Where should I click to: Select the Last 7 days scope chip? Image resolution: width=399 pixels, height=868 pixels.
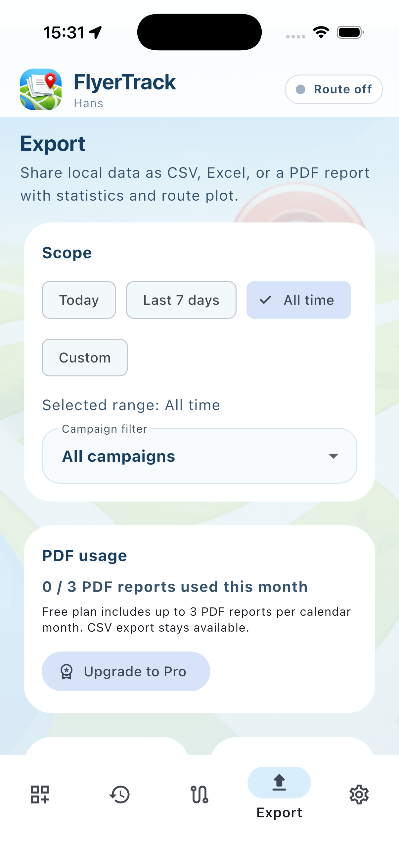coord(181,300)
